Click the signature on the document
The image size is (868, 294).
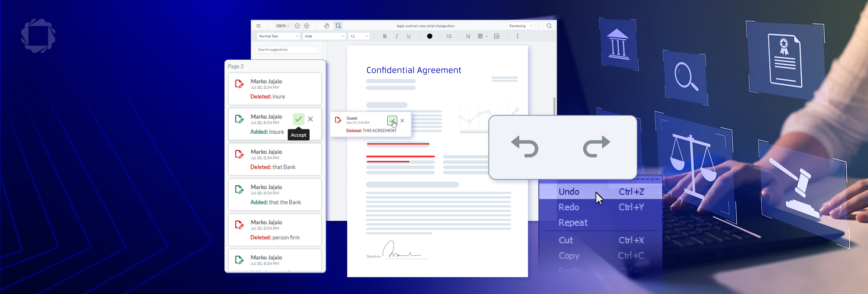pyautogui.click(x=402, y=250)
